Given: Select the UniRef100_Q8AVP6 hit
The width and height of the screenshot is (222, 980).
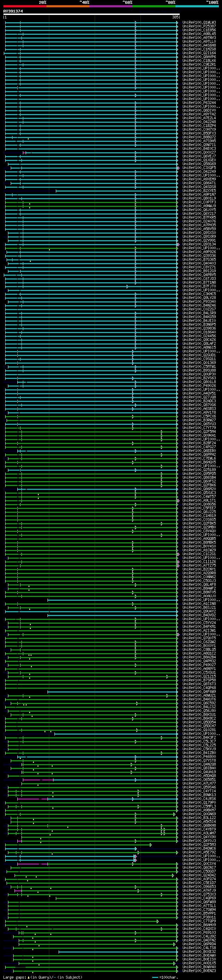Looking at the screenshot, I should 199,57.
